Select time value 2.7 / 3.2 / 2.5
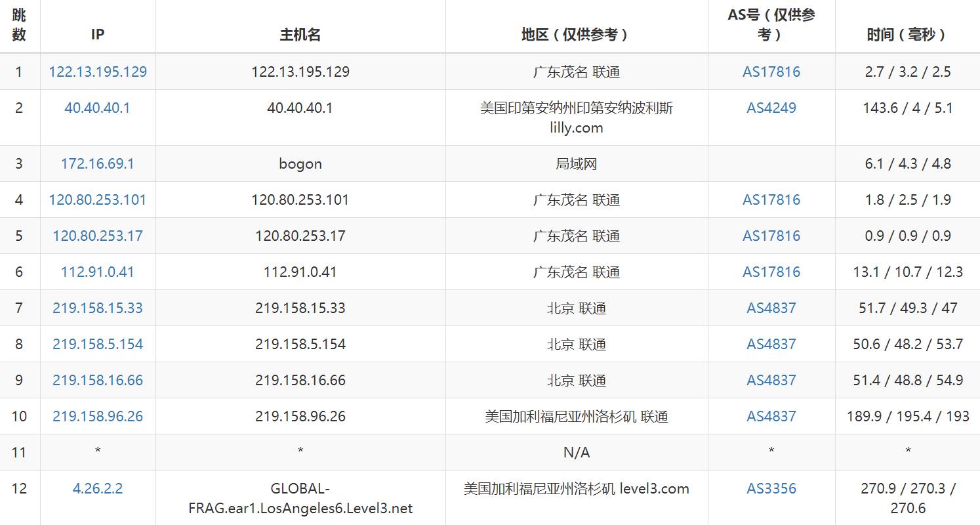This screenshot has height=525, width=980. coord(908,72)
